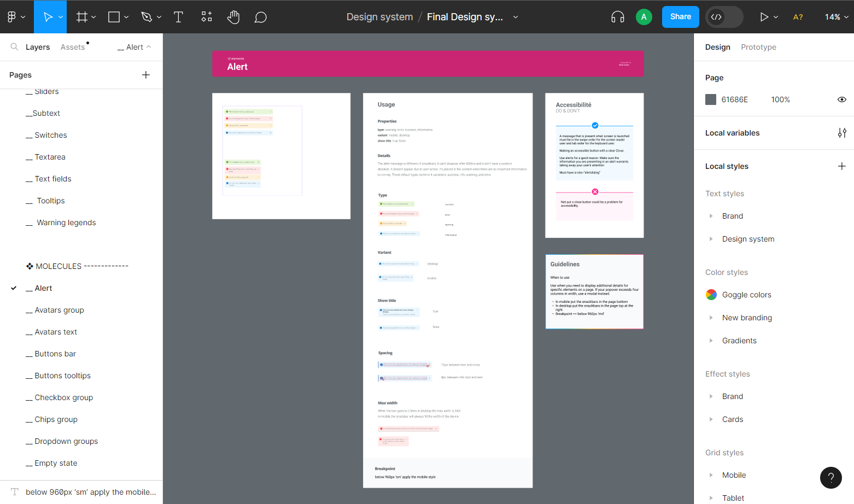Switch to the Assets tab

pyautogui.click(x=73, y=47)
